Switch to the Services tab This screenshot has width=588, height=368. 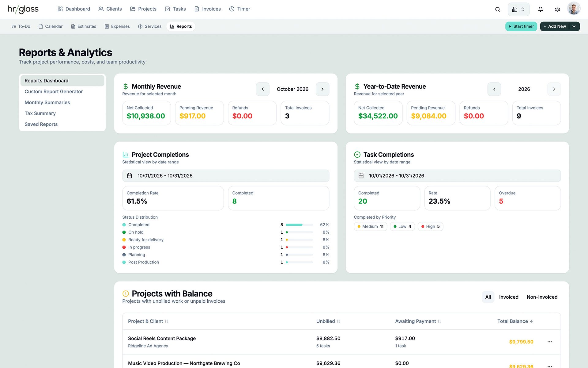point(150,26)
